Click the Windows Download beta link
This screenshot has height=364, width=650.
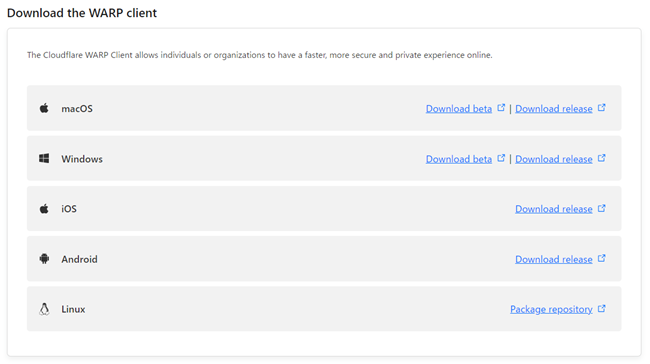[x=458, y=159]
